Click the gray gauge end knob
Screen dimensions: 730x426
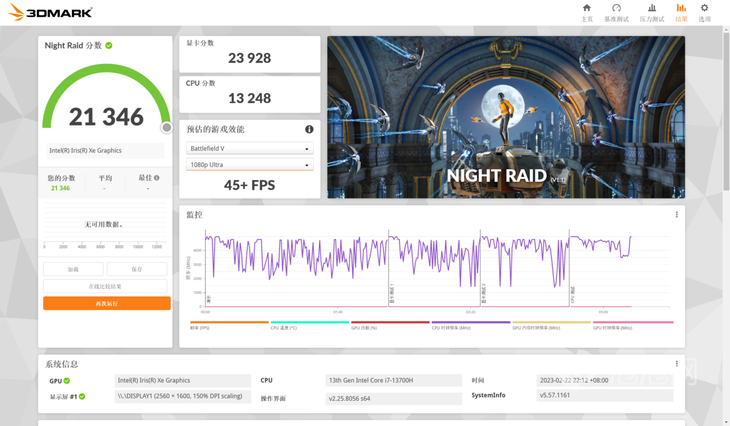166,128
